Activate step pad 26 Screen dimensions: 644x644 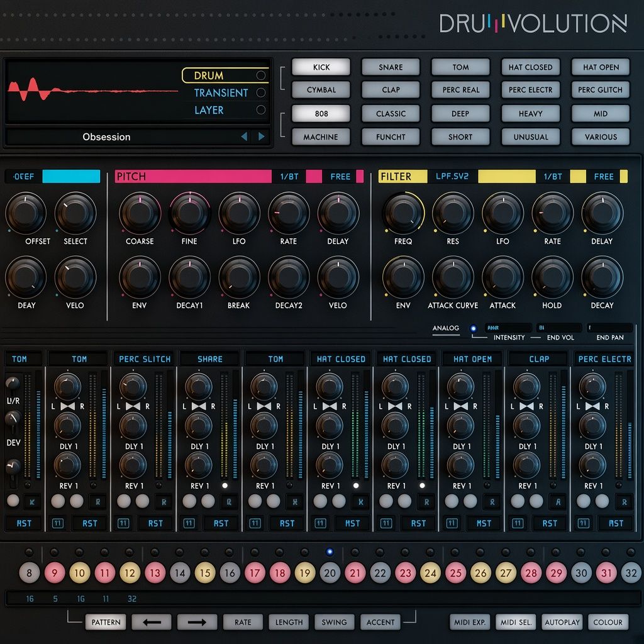480,572
